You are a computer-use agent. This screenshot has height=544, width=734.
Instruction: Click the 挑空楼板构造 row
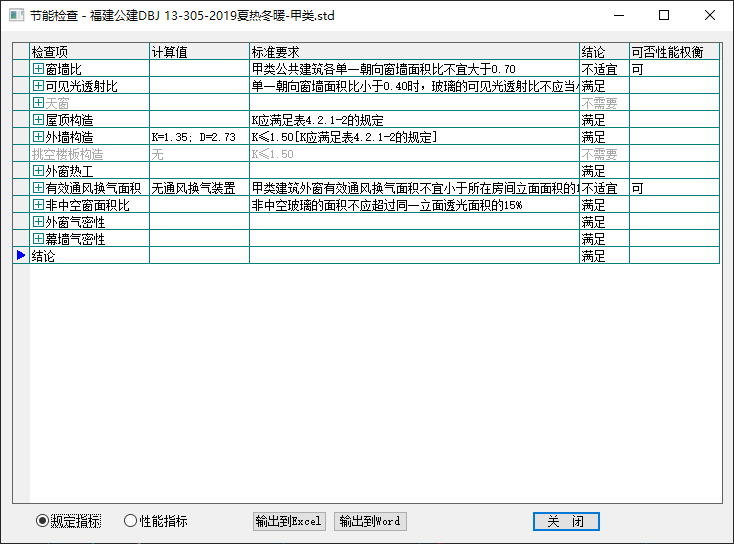tap(89, 154)
